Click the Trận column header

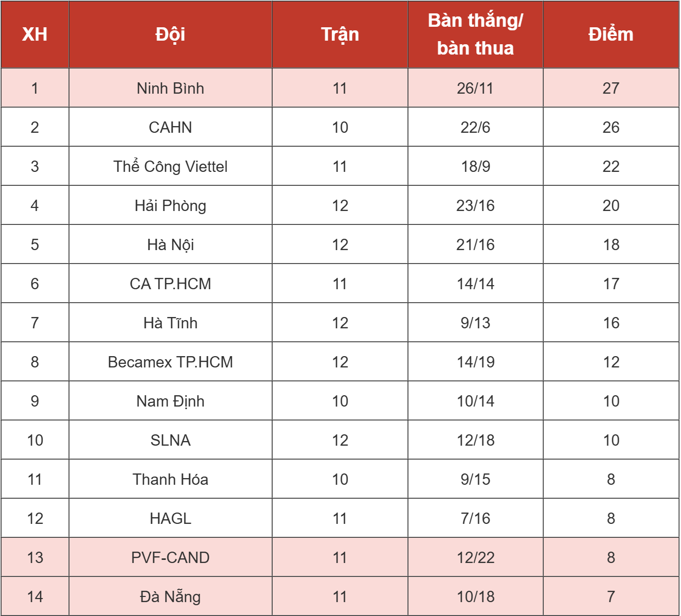tap(340, 34)
